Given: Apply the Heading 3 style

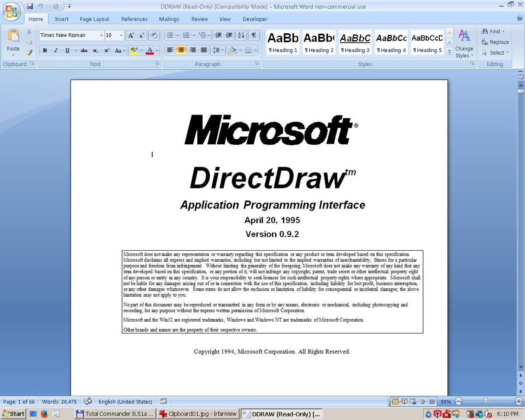Looking at the screenshot, I should 355,42.
